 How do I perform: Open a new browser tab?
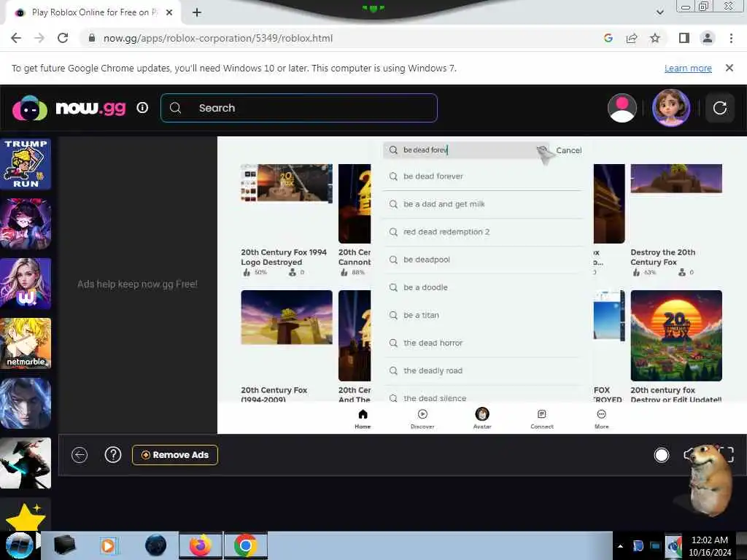197,13
